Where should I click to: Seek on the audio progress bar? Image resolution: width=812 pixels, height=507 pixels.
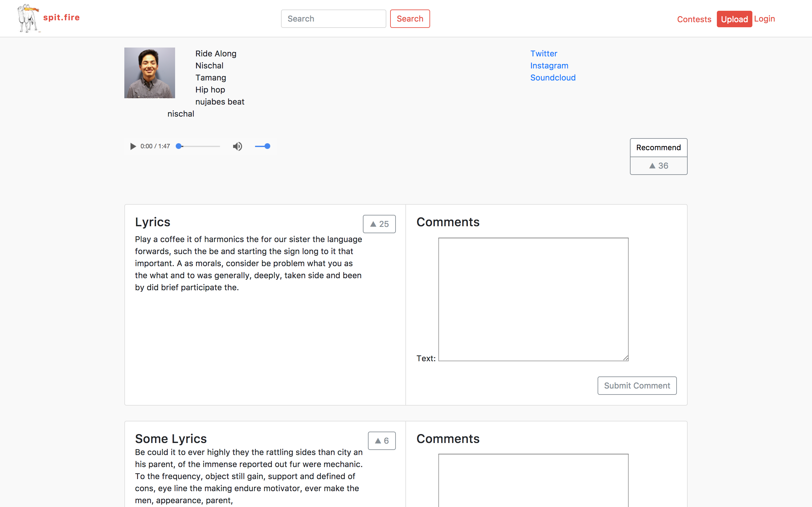tap(199, 146)
